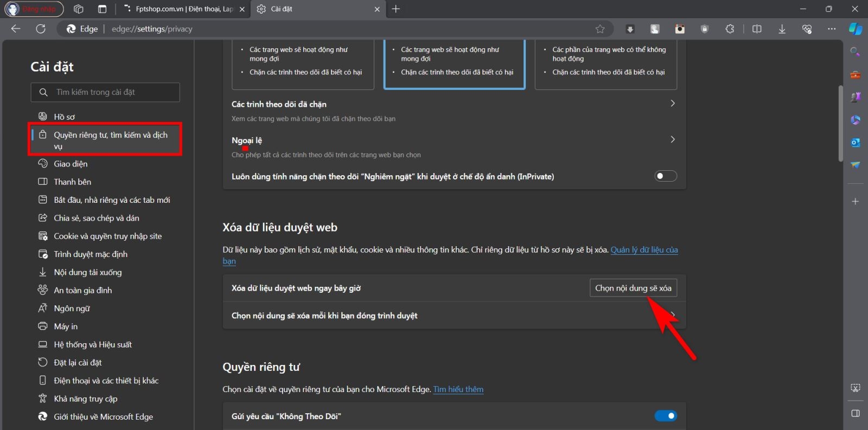Disable the "Không Theo Dõi" request toggle
The height and width of the screenshot is (430, 868).
click(665, 416)
